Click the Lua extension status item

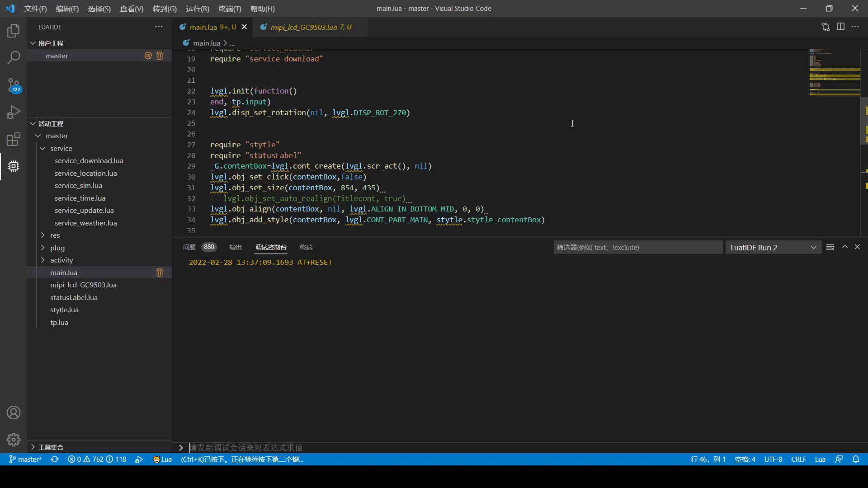tap(162, 459)
